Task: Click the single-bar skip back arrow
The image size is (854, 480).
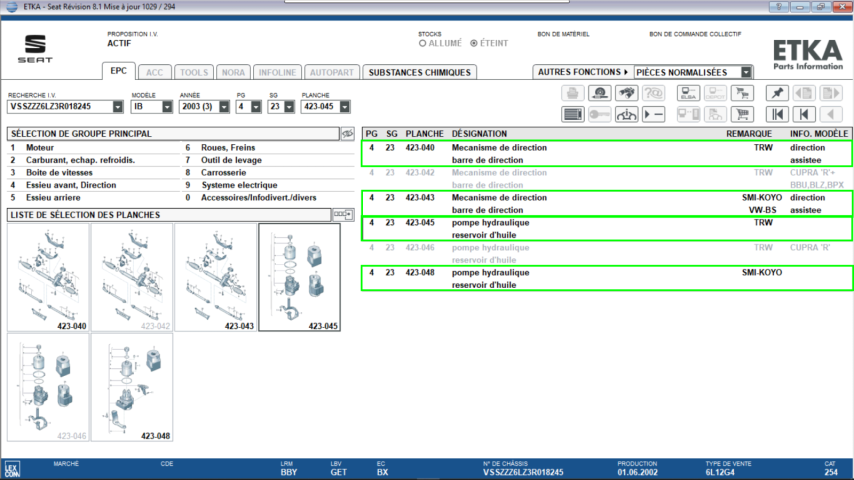Action: [x=804, y=114]
